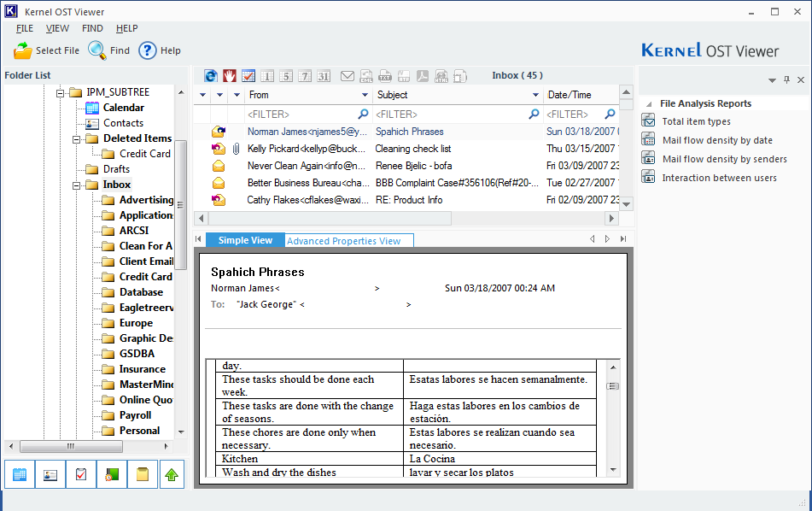The image size is (812, 511).
Task: Click the blue refresh icon in message toolbar
Action: click(211, 76)
